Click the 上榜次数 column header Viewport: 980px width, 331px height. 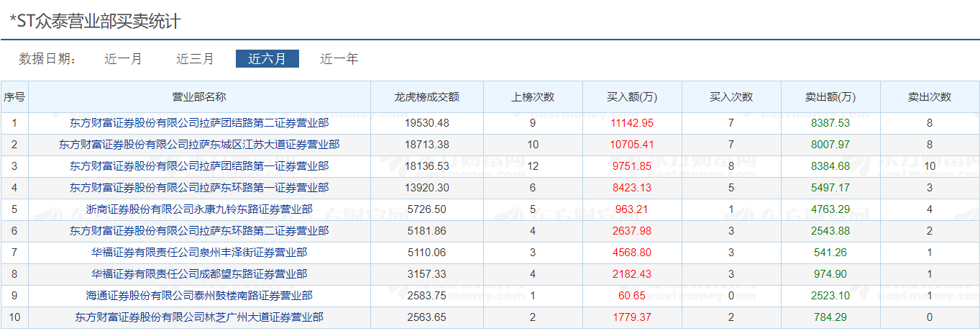(x=533, y=97)
